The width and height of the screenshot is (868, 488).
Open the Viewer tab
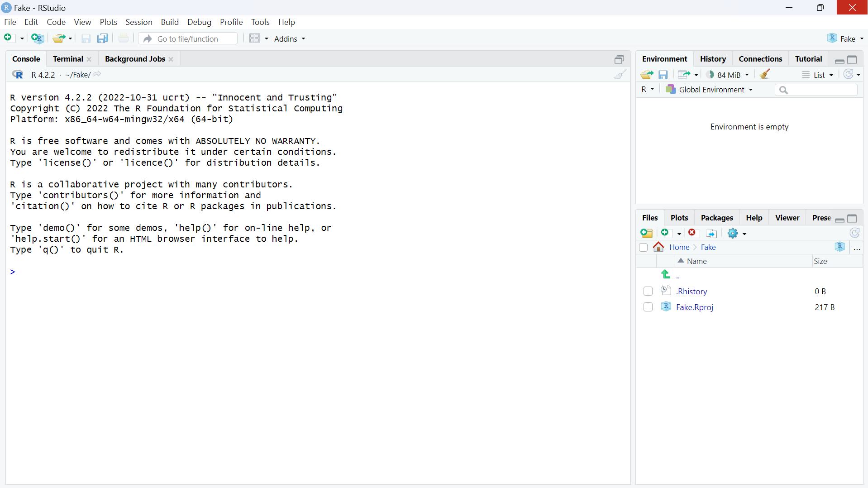click(787, 218)
